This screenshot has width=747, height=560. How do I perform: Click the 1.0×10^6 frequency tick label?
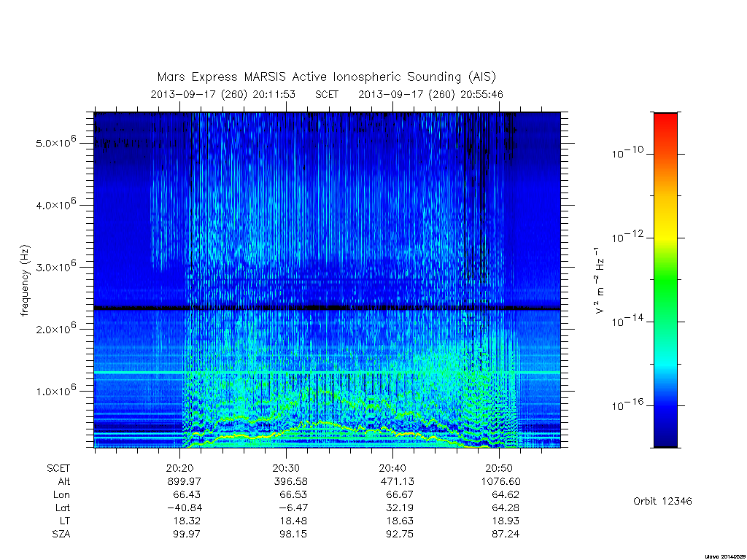[55, 391]
